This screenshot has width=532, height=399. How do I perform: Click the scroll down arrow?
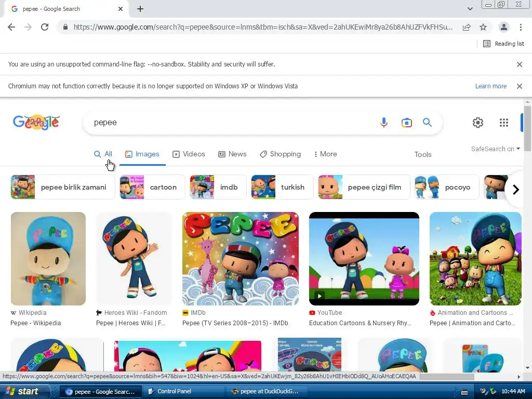(527, 368)
